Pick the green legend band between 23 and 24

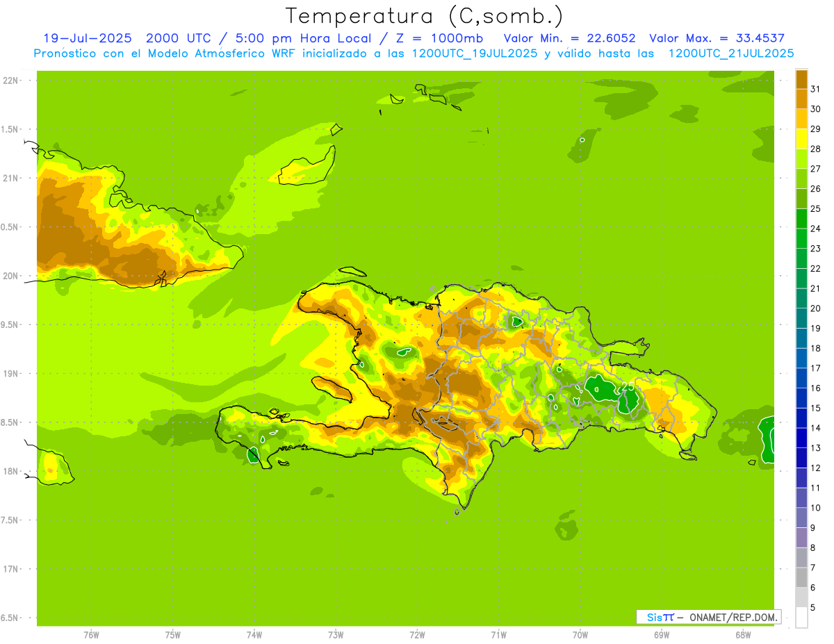pyautogui.click(x=801, y=238)
